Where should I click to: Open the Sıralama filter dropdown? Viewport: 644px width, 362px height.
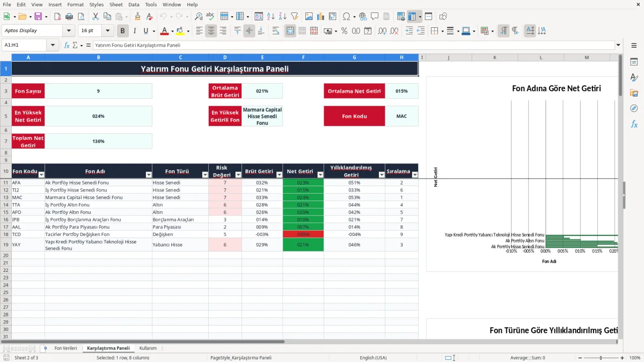pos(415,175)
